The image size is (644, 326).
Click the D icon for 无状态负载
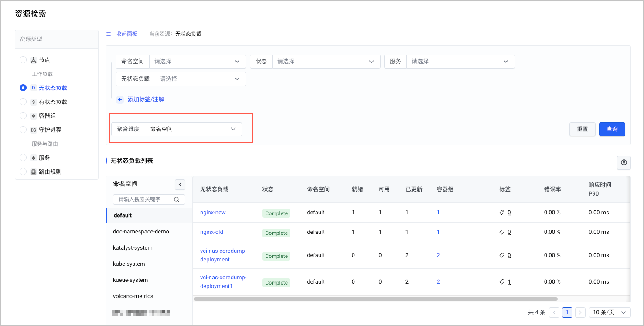point(34,88)
